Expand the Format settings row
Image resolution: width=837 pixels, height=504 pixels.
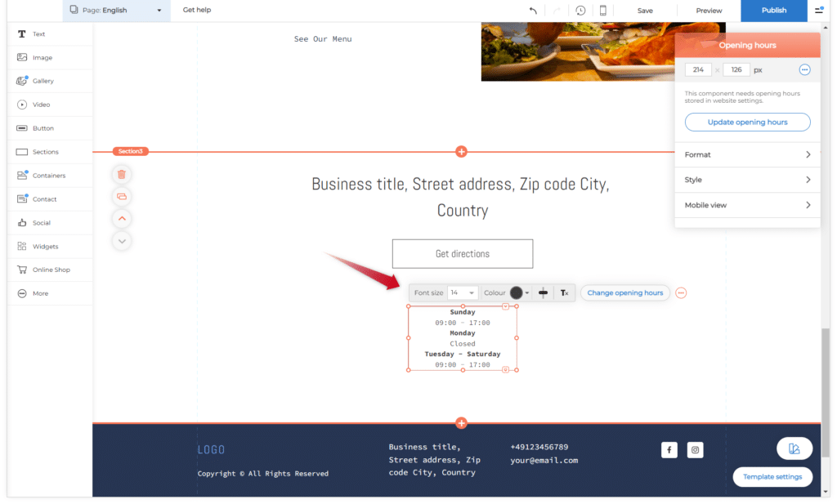[747, 154]
